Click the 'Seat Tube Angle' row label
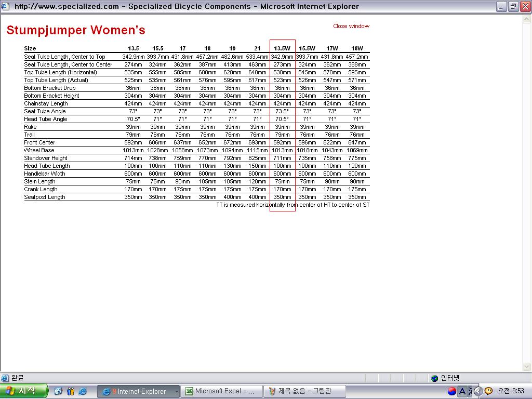532x399 pixels. coord(45,111)
